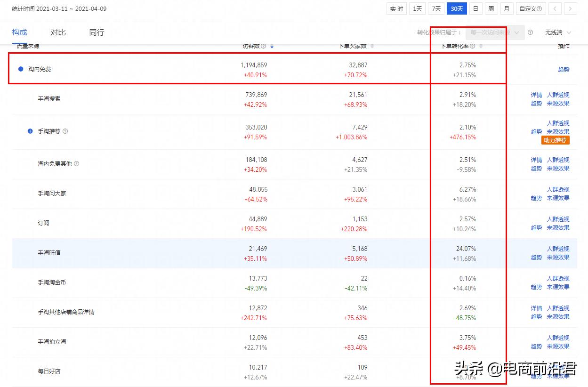The width and height of the screenshot is (588, 387).
Task: Switch to the 对比 tab
Action: (x=58, y=32)
